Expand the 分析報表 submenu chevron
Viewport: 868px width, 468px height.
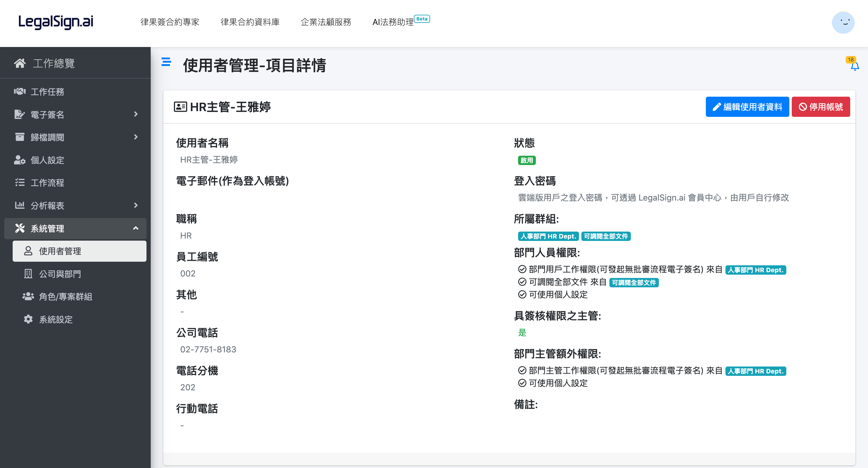point(136,205)
